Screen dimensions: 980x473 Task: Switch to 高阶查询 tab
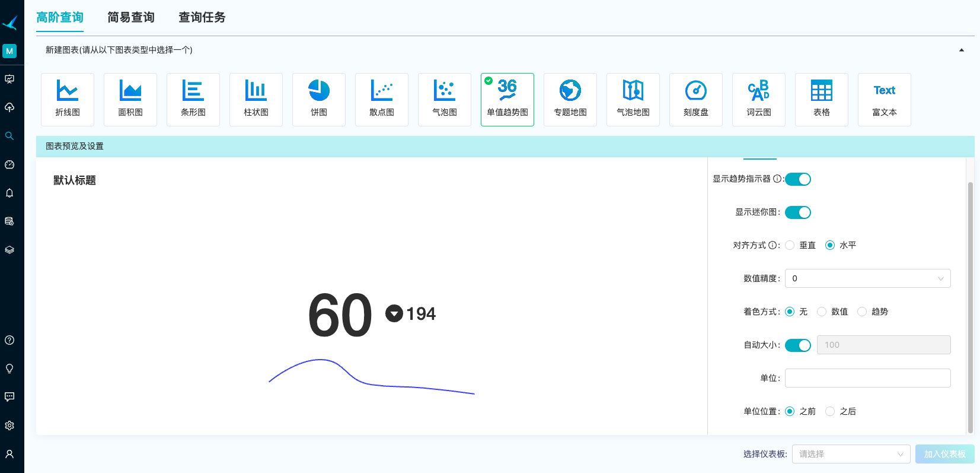click(60, 17)
